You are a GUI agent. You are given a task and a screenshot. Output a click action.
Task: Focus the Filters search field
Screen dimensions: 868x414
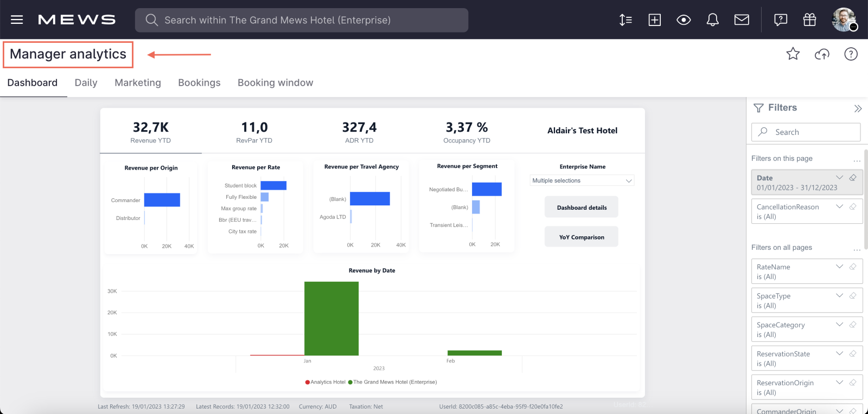point(806,132)
